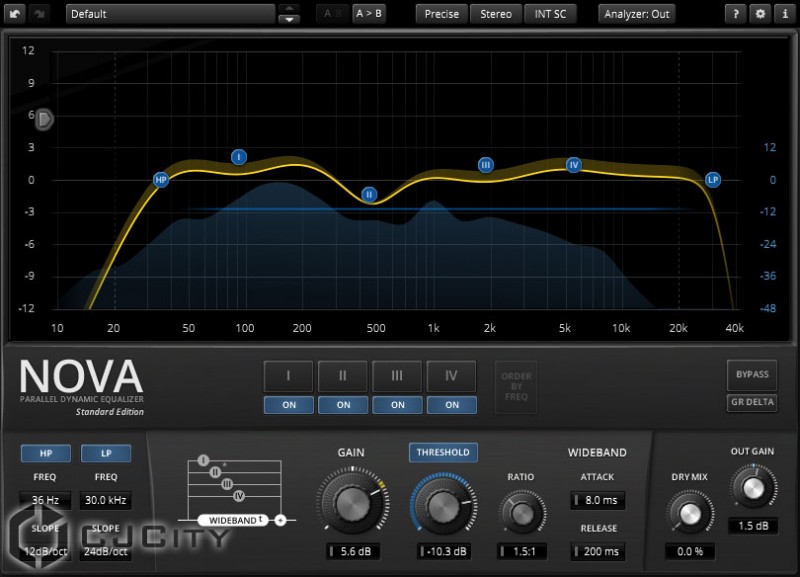Open the LP slope 24dB/oct selector

(106, 551)
